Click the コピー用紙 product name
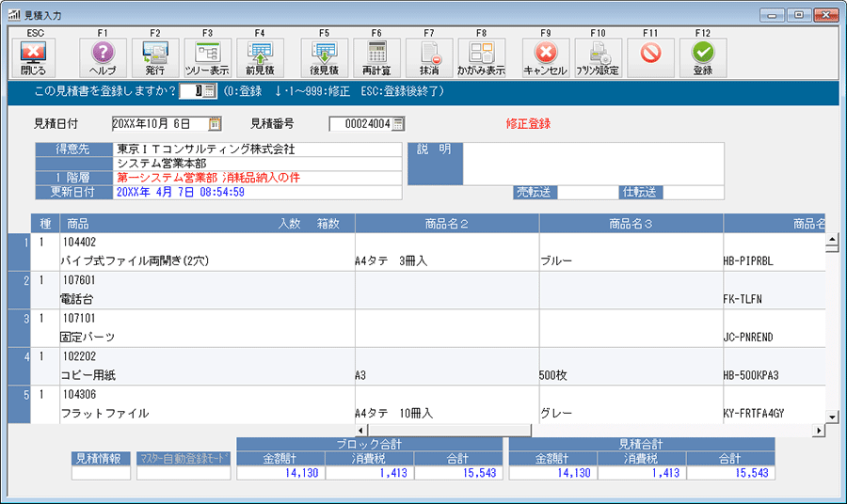This screenshot has height=504, width=847. [x=88, y=375]
